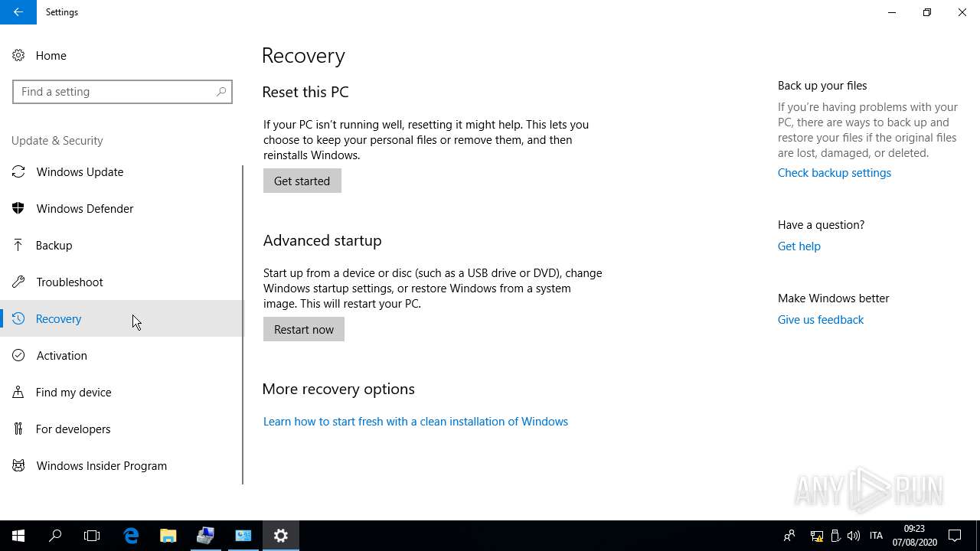Click Restart now under Advanced startup
This screenshot has height=551, width=980.
click(x=304, y=329)
